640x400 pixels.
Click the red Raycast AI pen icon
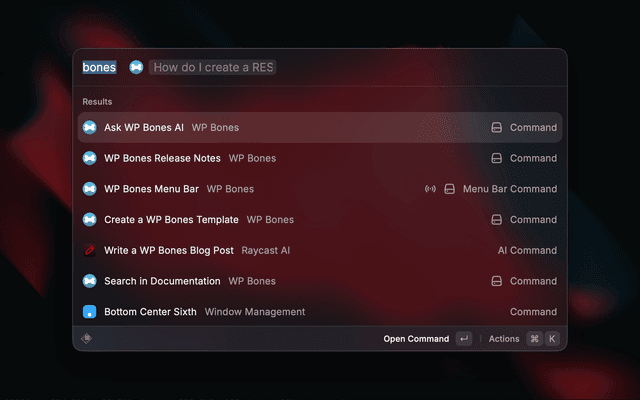click(x=89, y=250)
